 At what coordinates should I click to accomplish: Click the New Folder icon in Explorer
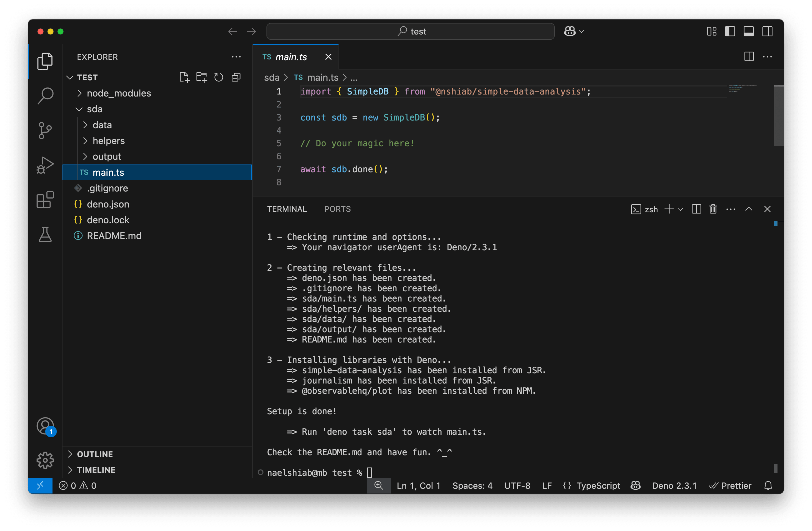[202, 77]
